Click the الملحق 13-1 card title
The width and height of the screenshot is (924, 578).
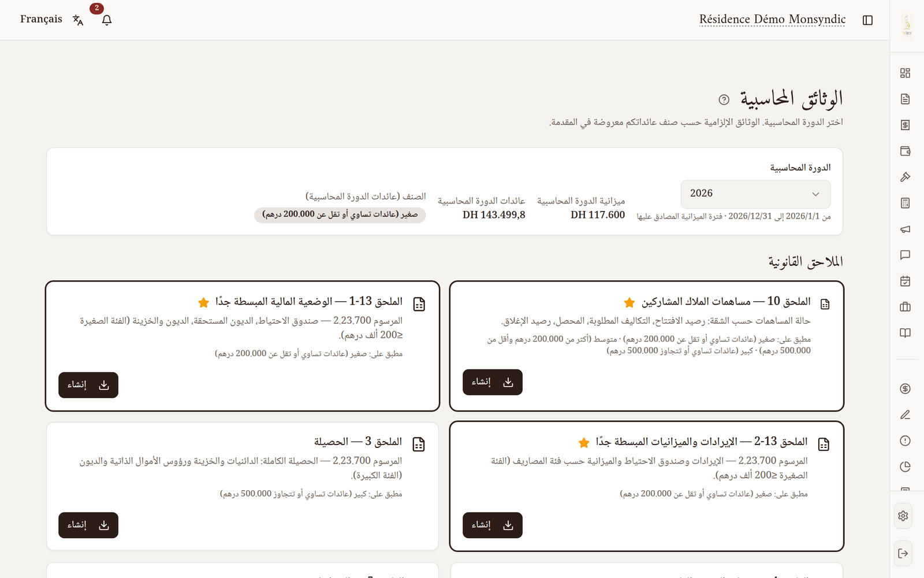click(309, 301)
